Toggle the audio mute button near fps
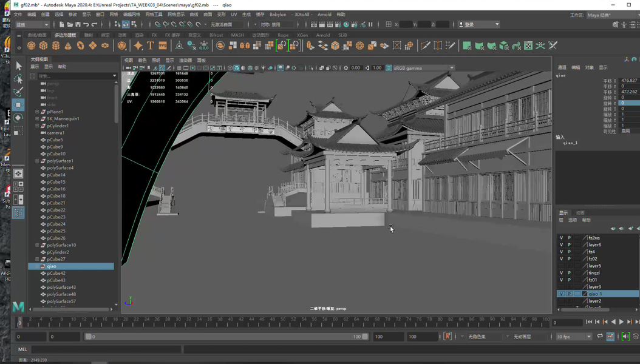640x364 pixels. pyautogui.click(x=625, y=336)
